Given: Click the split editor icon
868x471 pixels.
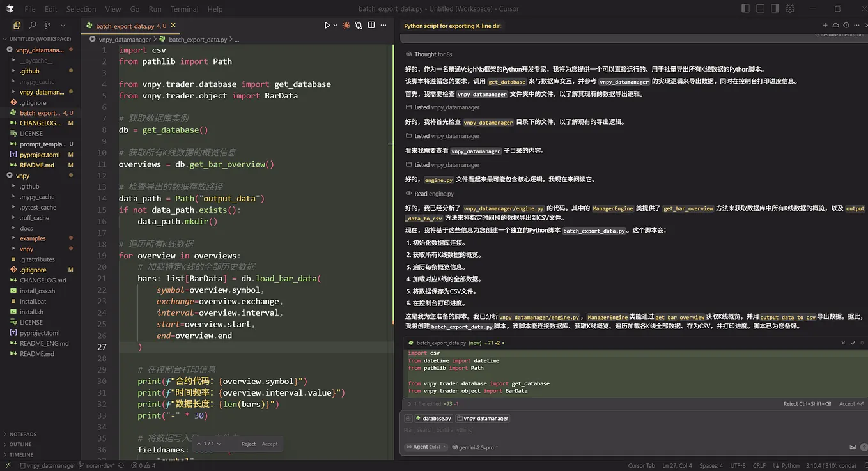Looking at the screenshot, I should tap(371, 25).
